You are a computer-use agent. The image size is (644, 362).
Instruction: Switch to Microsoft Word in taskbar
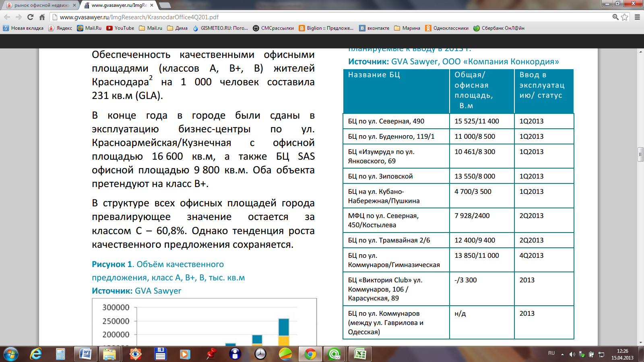(85, 354)
